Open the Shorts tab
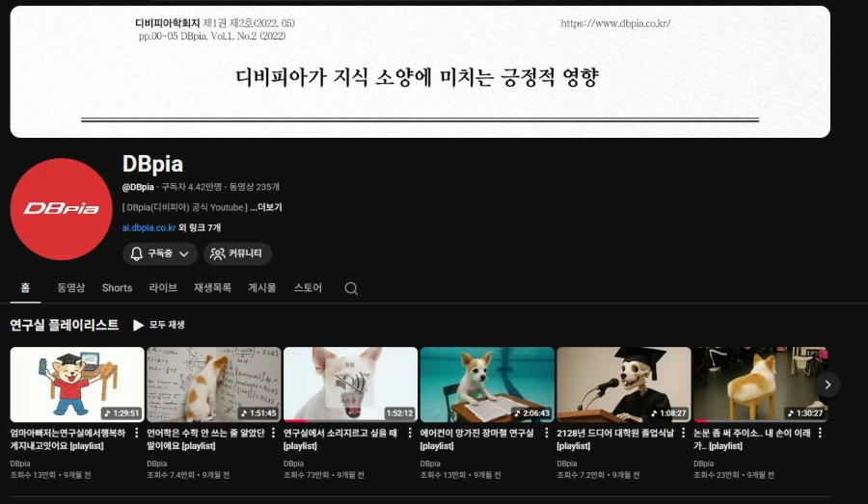 pos(117,288)
